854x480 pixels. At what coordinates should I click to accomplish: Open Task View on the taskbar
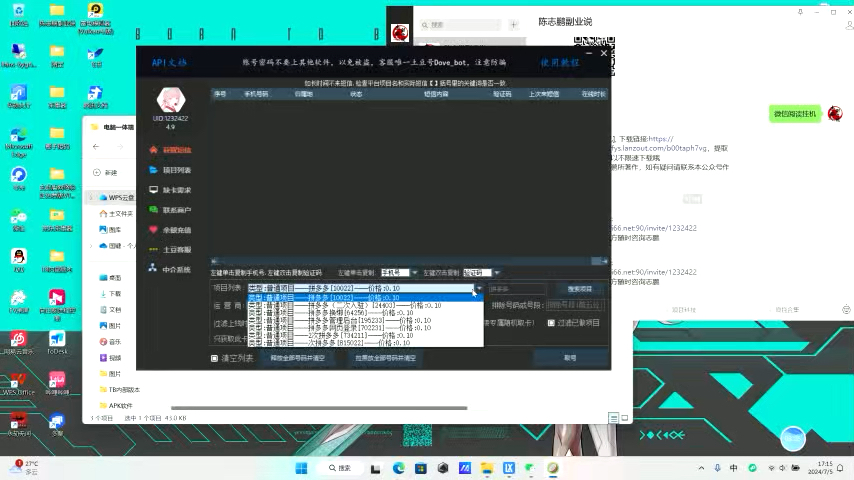click(x=375, y=468)
